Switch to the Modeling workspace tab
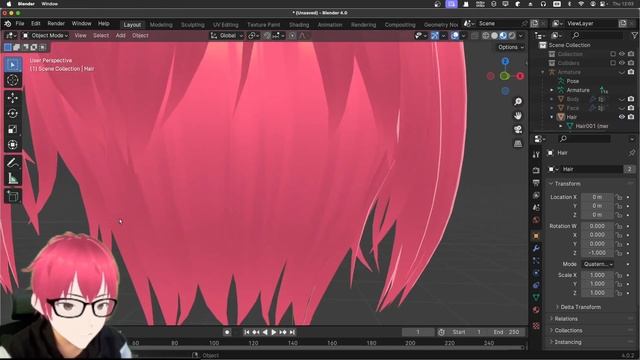Image resolution: width=640 pixels, height=360 pixels. [x=161, y=25]
